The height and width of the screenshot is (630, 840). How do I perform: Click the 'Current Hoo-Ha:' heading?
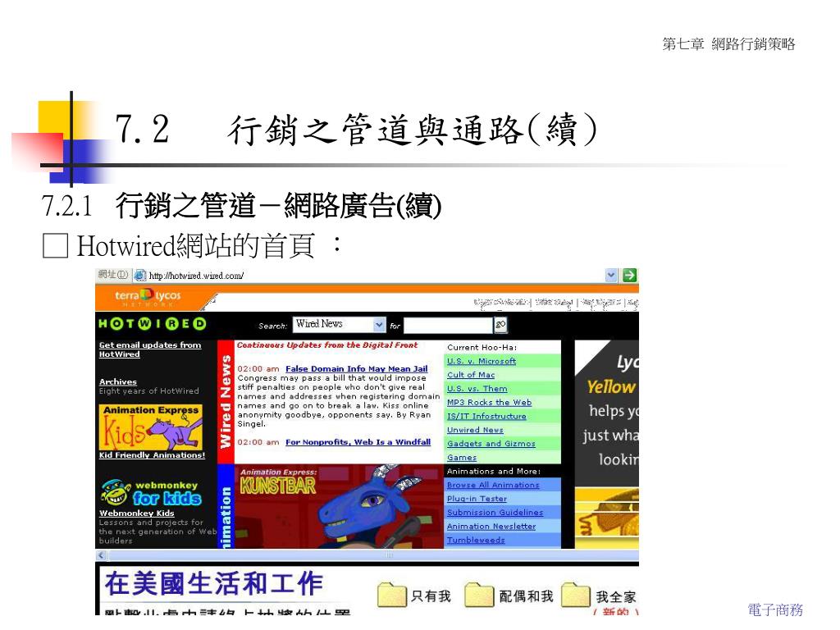tap(482, 347)
